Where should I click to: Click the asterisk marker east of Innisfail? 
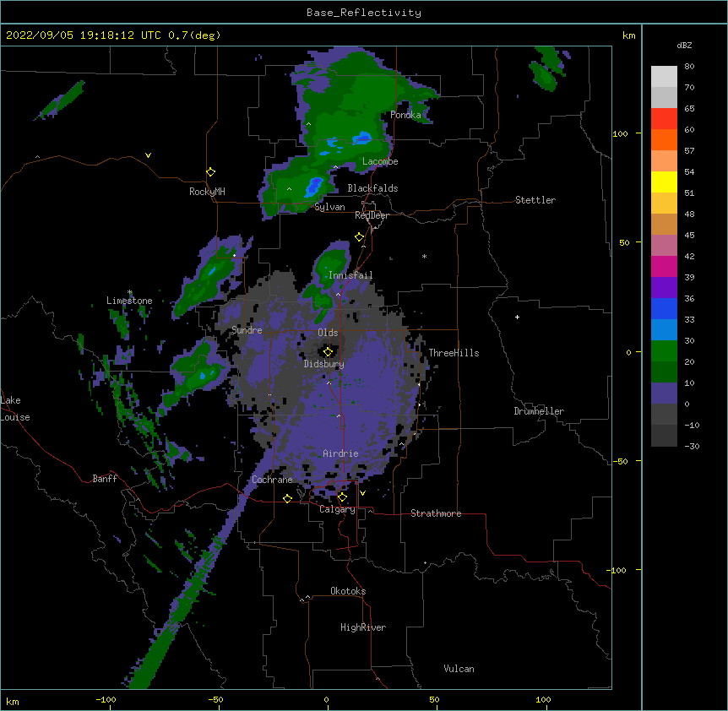point(424,256)
